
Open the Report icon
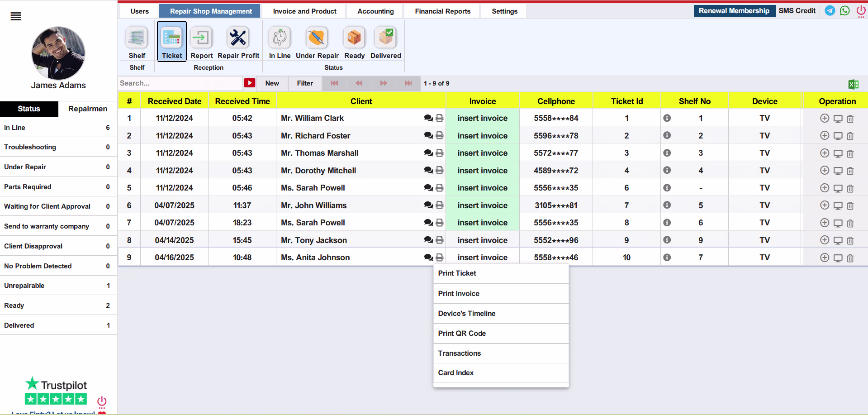(201, 38)
